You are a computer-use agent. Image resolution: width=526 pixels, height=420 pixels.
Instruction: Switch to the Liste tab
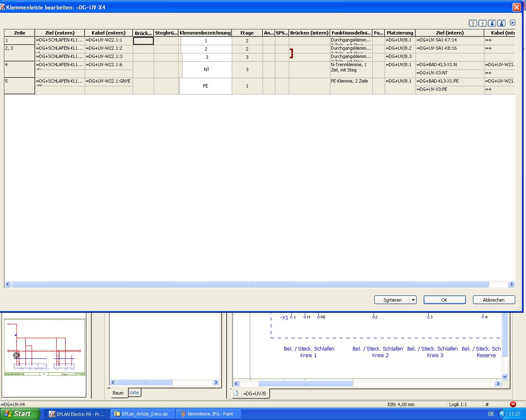pyautogui.click(x=134, y=392)
